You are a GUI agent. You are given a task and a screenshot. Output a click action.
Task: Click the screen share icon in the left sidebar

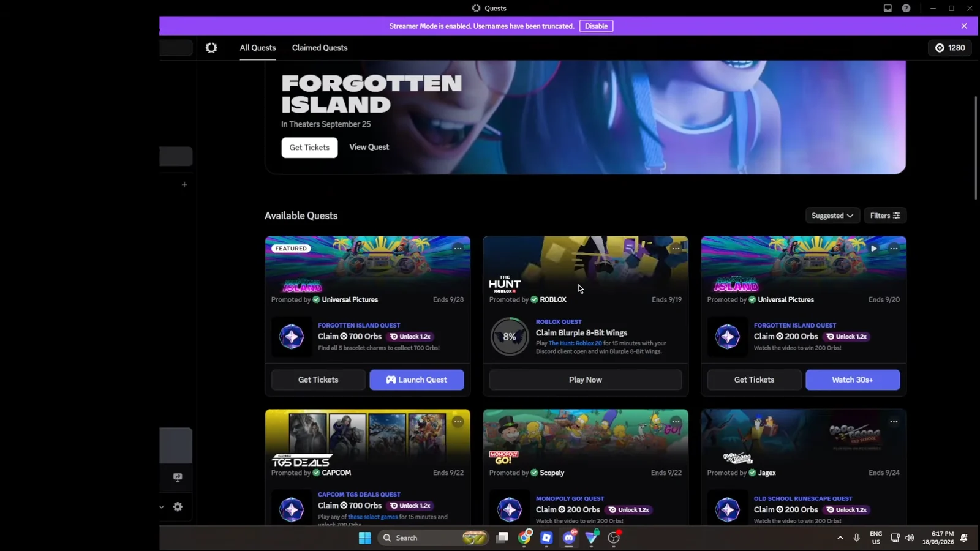[178, 478]
